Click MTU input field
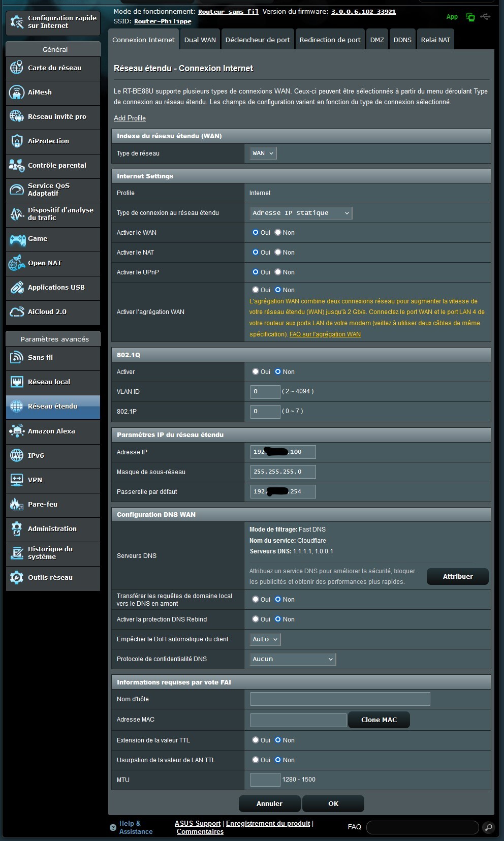This screenshot has width=504, height=841. 265,779
